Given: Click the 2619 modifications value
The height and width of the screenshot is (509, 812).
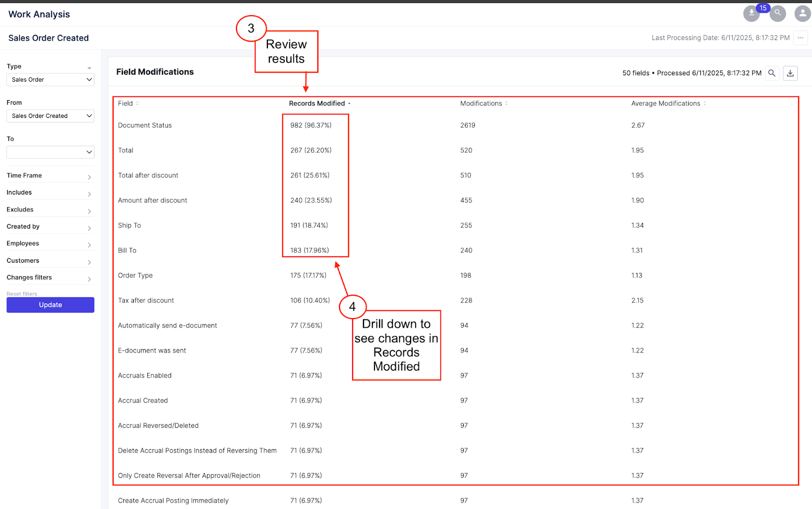Looking at the screenshot, I should [x=467, y=125].
